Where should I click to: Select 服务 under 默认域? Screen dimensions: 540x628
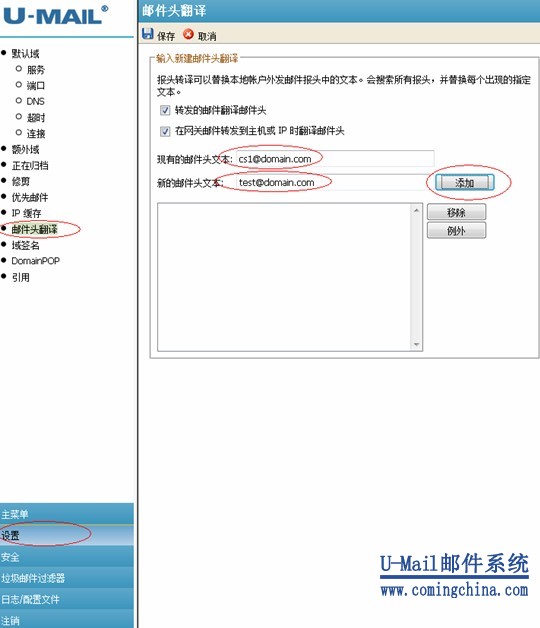pos(36,70)
